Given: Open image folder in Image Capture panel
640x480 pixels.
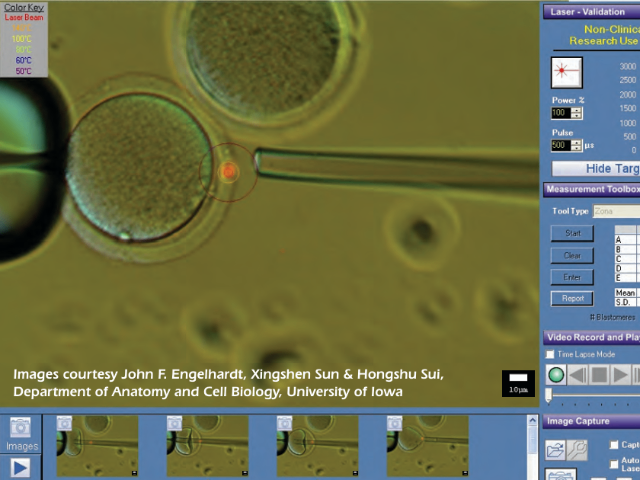Looking at the screenshot, I should point(556,450).
